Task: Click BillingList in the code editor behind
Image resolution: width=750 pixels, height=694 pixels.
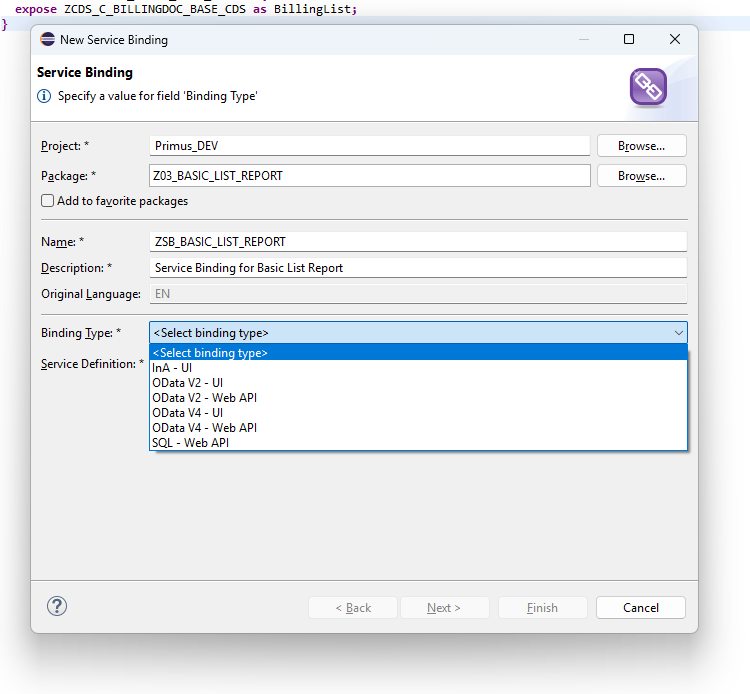Action: click(313, 9)
